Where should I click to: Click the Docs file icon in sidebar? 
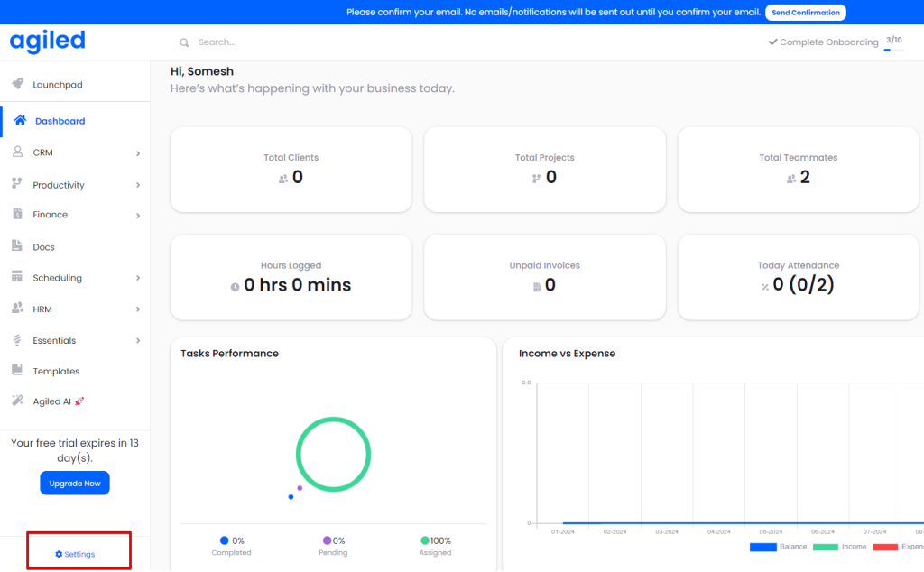pos(17,246)
